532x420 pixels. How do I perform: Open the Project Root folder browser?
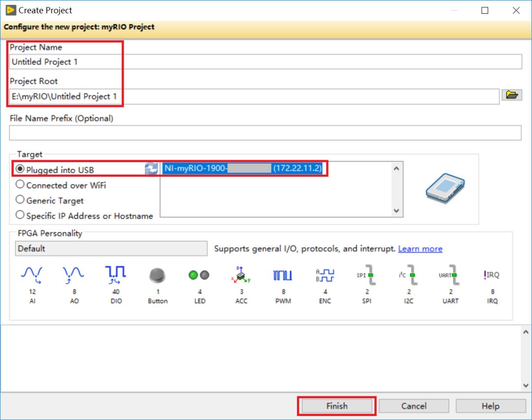[x=512, y=96]
